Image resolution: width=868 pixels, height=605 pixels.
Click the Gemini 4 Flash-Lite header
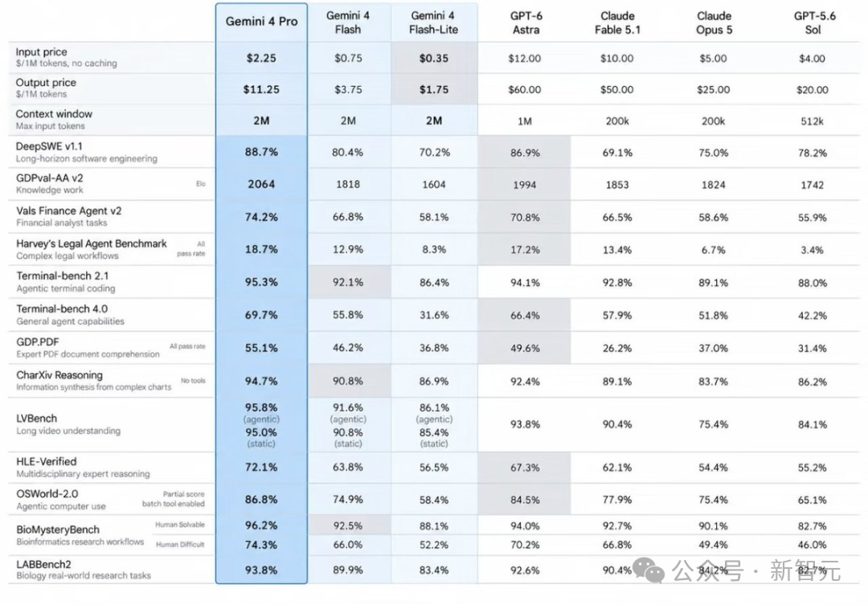[x=433, y=22]
